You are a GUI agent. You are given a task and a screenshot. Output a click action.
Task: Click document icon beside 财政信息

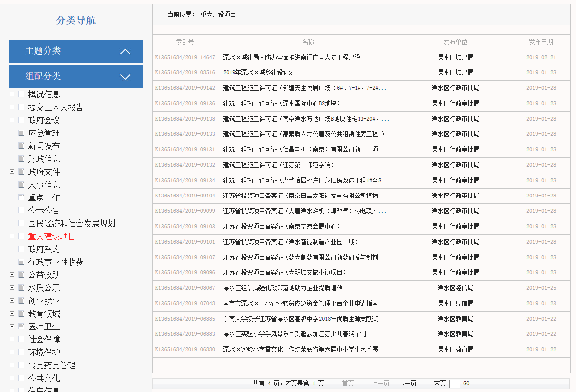point(21,159)
